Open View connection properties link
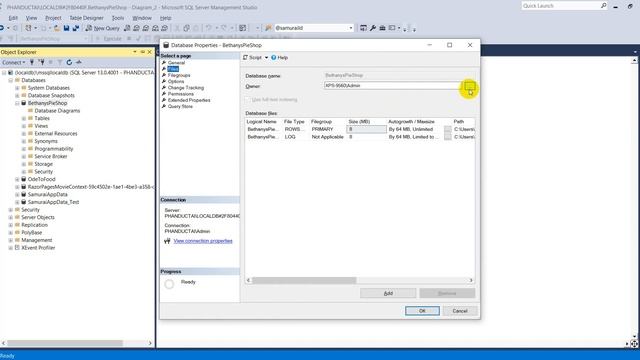Screen dimensions: 640x360 (x=203, y=241)
